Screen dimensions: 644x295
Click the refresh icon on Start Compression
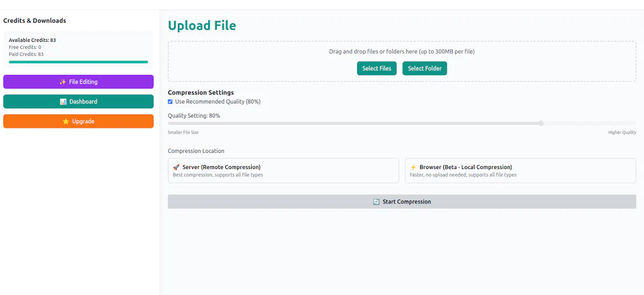[x=376, y=202]
